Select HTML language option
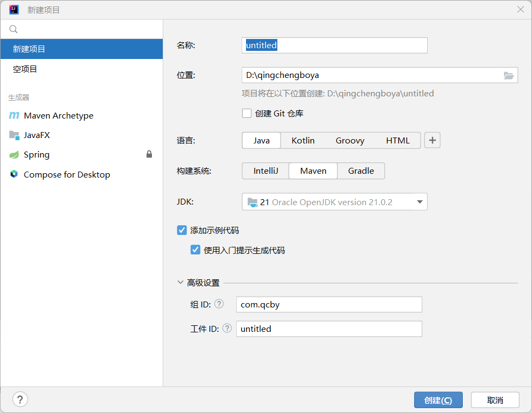This screenshot has width=532, height=413. tap(397, 141)
